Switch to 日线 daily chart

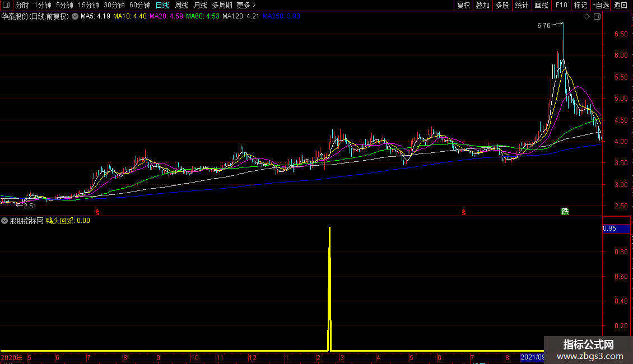[162, 5]
